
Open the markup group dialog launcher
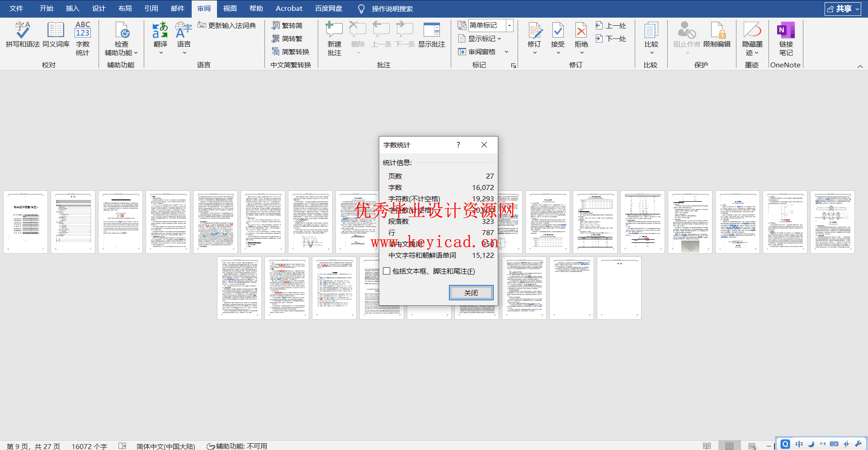(x=514, y=66)
